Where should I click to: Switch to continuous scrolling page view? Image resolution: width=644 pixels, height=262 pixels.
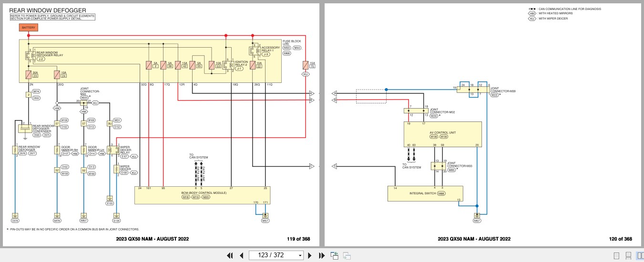[x=628, y=255]
